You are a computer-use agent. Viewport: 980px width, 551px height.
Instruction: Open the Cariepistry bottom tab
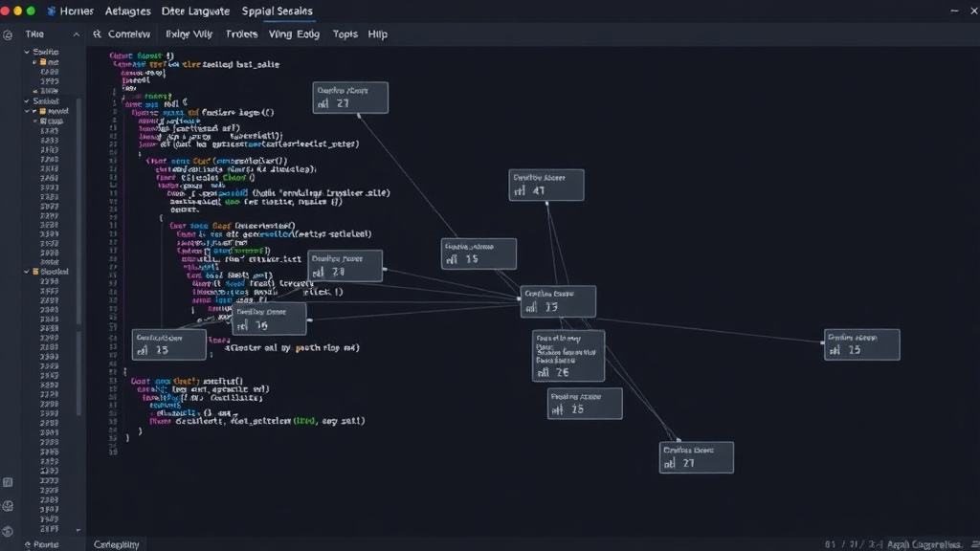tap(116, 544)
